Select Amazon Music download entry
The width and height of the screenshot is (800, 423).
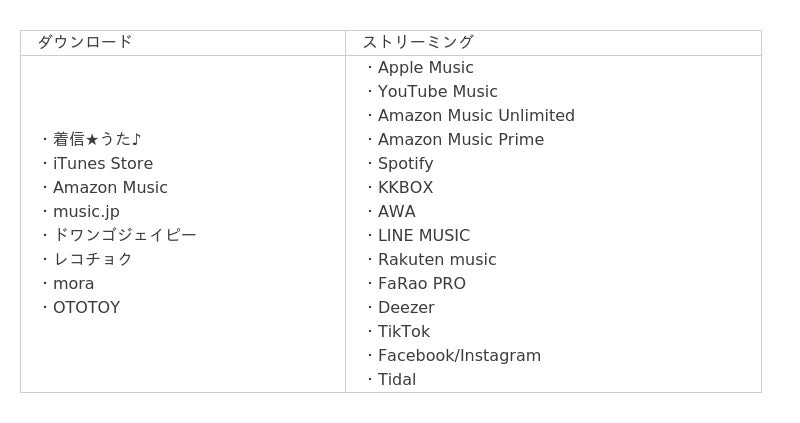pos(110,187)
